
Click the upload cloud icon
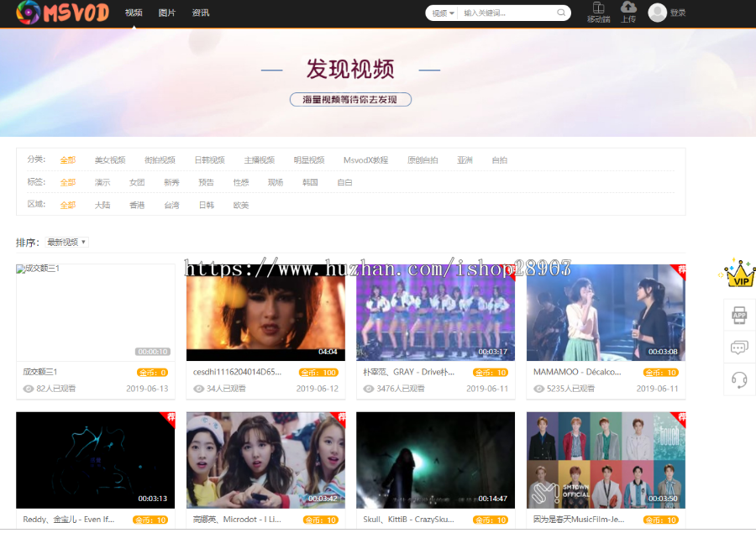click(628, 8)
